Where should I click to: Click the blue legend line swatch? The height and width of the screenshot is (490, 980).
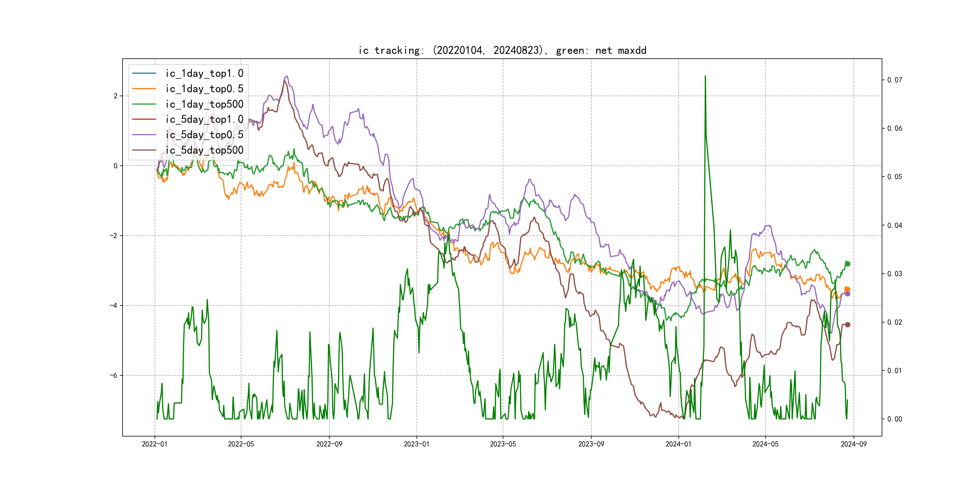tap(144, 73)
